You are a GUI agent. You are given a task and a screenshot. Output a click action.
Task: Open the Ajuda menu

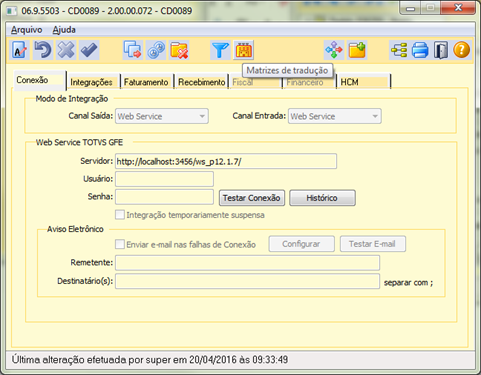64,30
